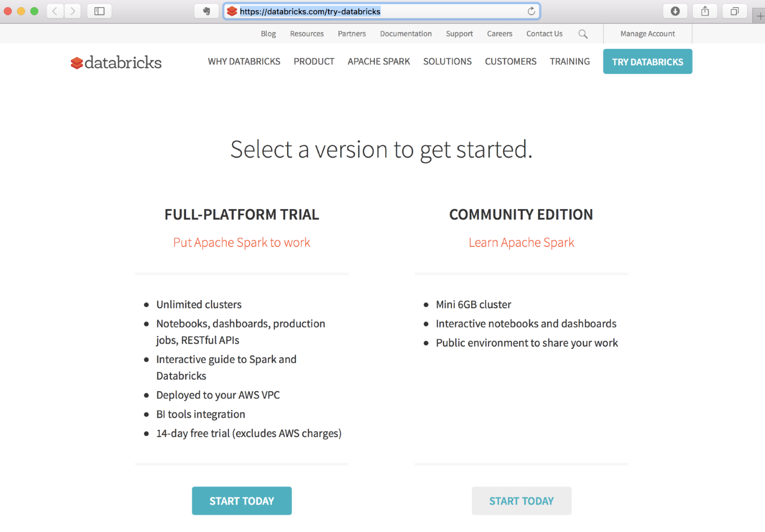Open the WHY DATABRICKS menu
Image resolution: width=765 pixels, height=532 pixels.
click(244, 61)
